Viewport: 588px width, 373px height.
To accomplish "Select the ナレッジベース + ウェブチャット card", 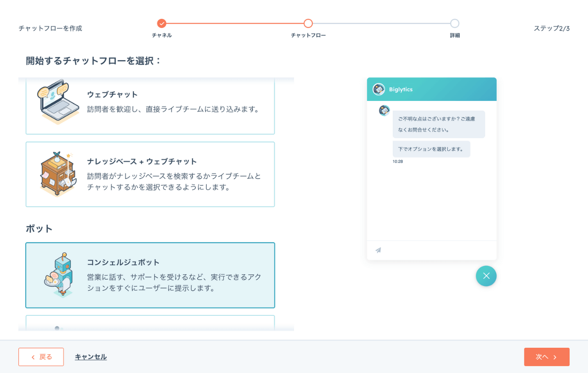I will 150,174.
